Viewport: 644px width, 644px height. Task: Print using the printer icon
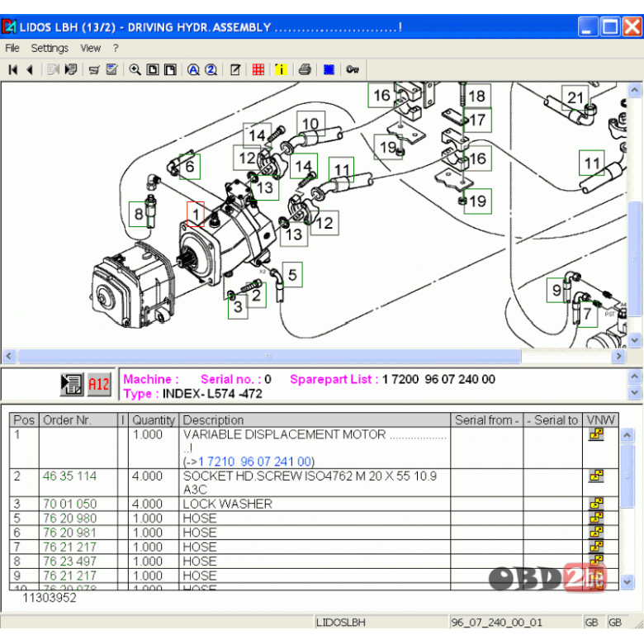tap(305, 70)
